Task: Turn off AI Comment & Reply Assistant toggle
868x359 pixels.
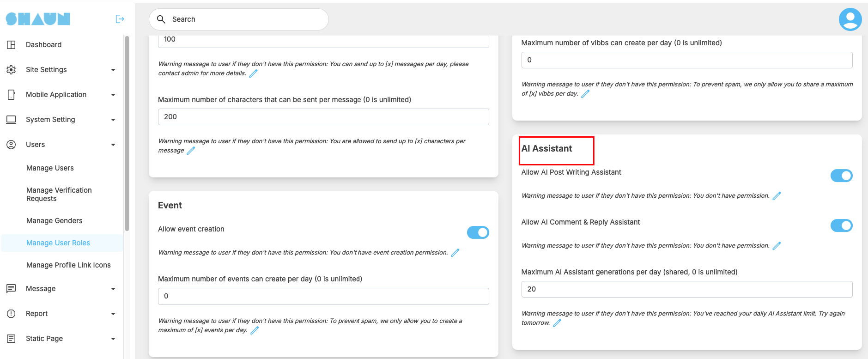Action: [841, 225]
